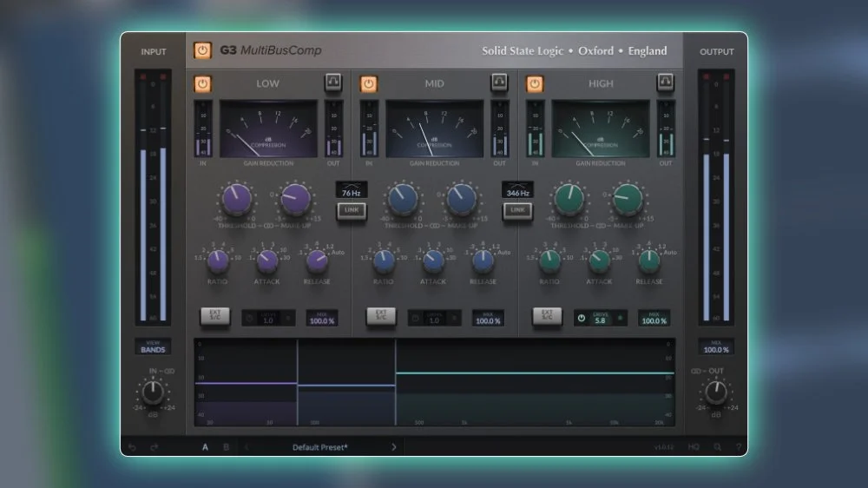
Task: Click the LOW band Make Up knob
Action: point(296,199)
